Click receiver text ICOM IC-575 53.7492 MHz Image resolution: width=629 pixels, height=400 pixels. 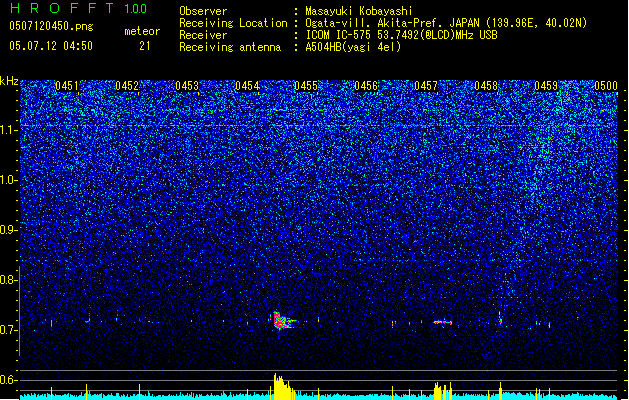coord(401,35)
